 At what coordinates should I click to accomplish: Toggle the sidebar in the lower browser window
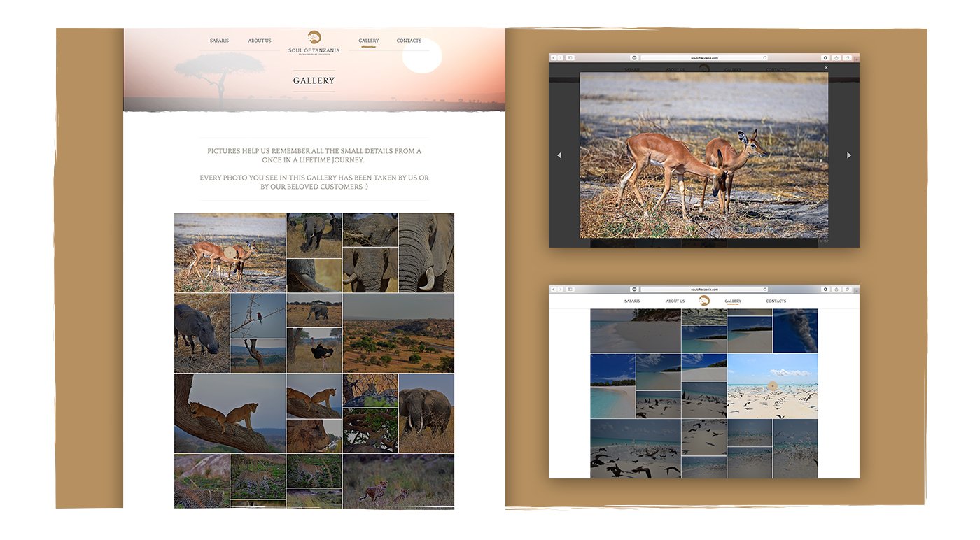pyautogui.click(x=570, y=289)
